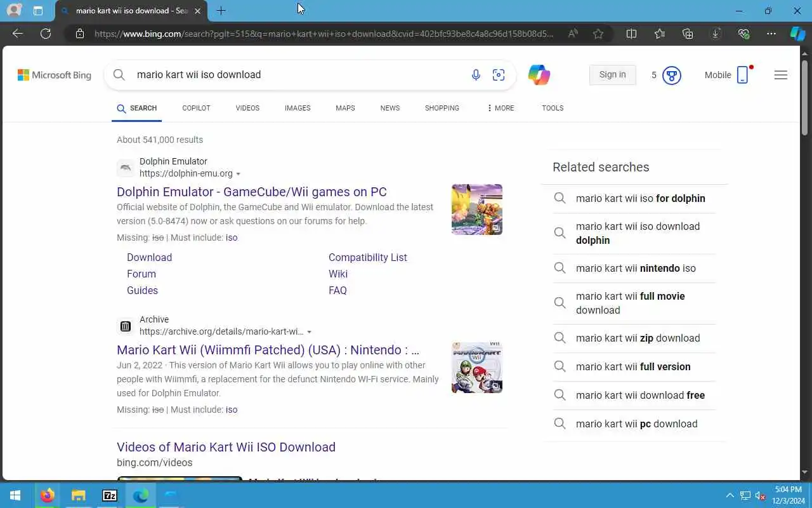Click the Mobile phone icon
Viewport: 812px width, 508px height.
(743, 75)
